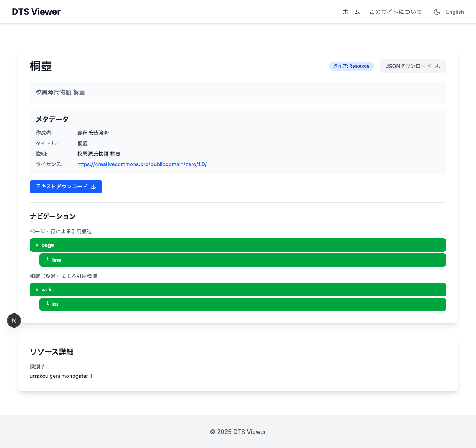Image resolution: width=476 pixels, height=448 pixels.
Task: Select the ku citation level row
Action: click(x=242, y=304)
